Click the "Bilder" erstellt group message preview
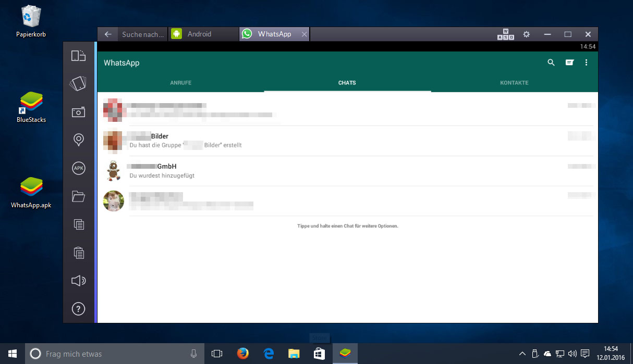 186,145
